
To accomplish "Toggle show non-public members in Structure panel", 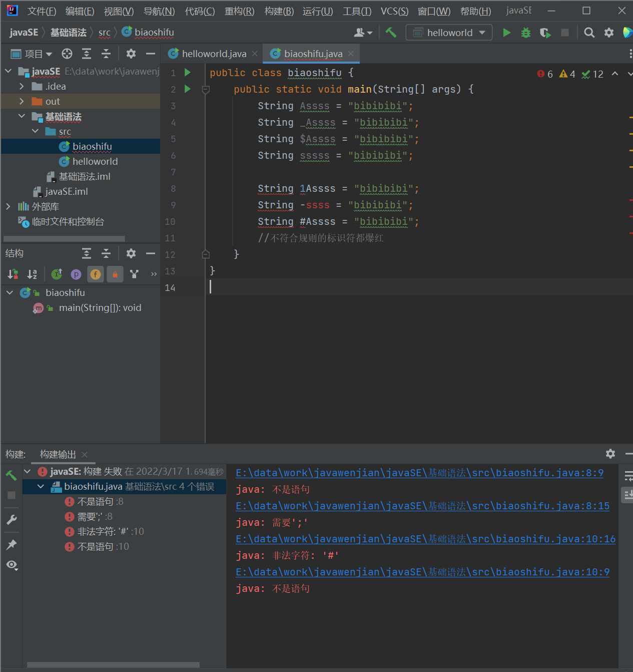I will pos(115,274).
